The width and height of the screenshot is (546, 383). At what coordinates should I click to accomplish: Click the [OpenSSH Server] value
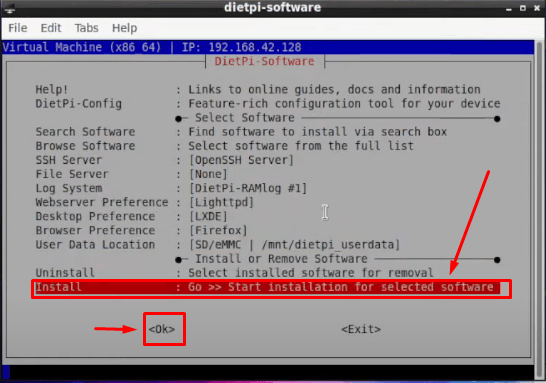(242, 160)
